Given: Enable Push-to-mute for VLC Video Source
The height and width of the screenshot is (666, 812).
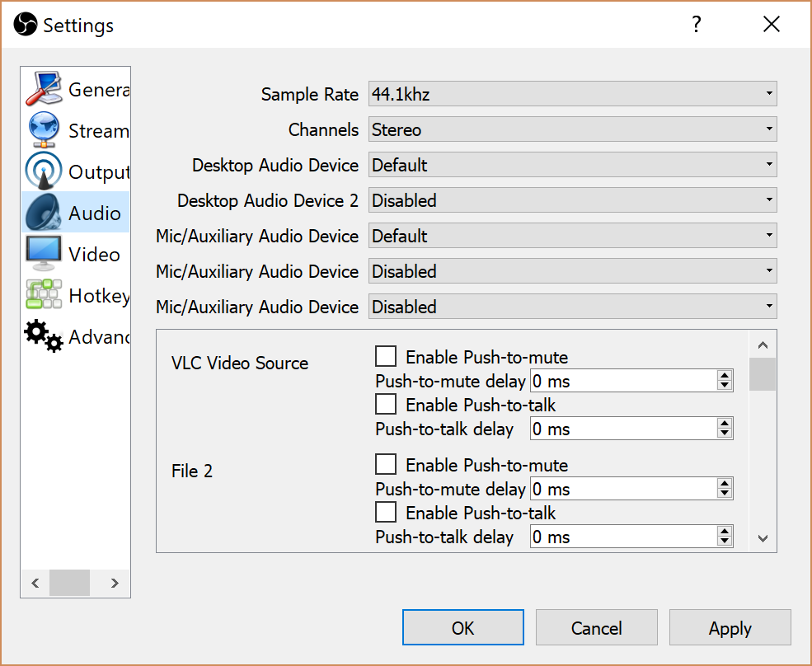Looking at the screenshot, I should point(386,357).
